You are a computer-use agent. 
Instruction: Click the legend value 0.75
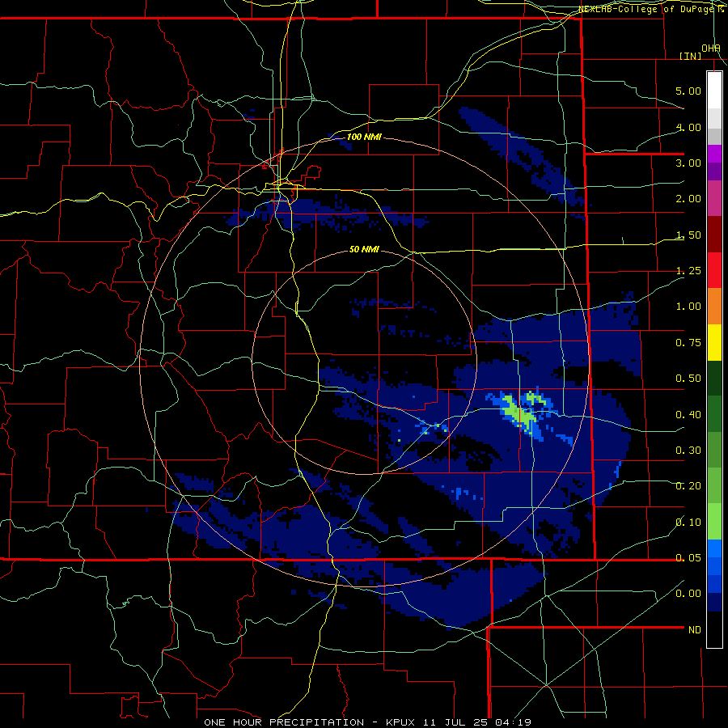point(688,343)
